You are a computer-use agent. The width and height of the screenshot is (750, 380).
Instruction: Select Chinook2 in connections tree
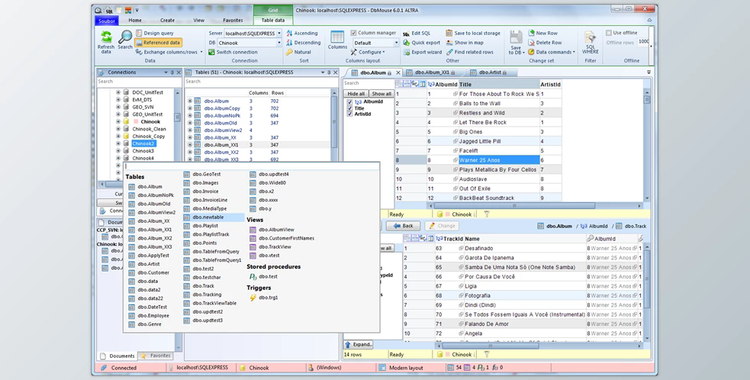tap(143, 144)
